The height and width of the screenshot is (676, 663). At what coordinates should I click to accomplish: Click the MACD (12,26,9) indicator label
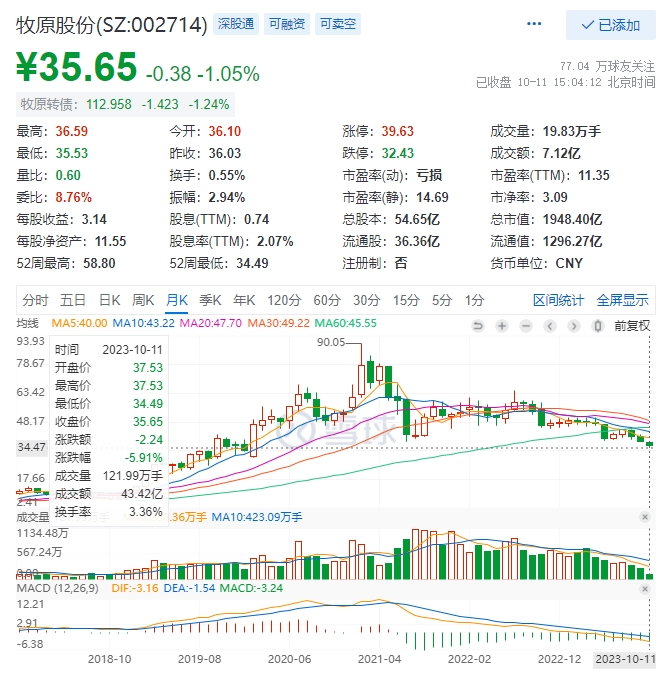(57, 588)
